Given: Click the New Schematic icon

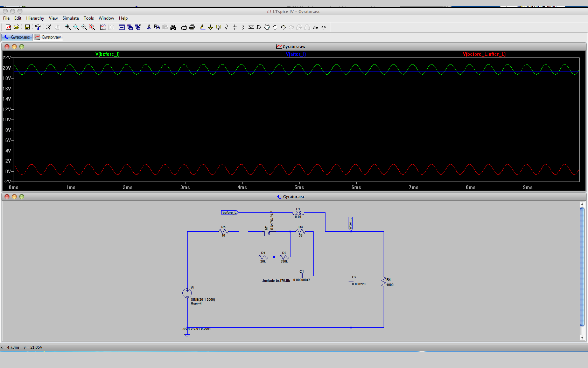Looking at the screenshot, I should click(x=8, y=27).
